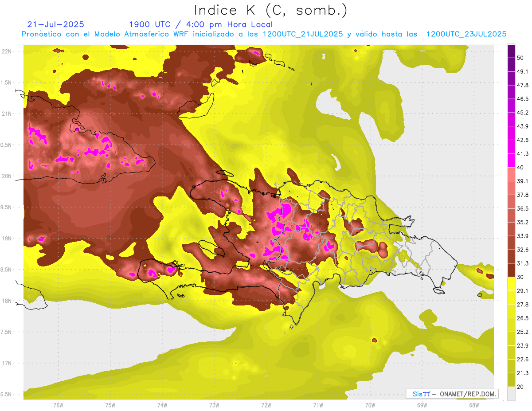532x411 pixels.
Task: Click the "75W" longitude label
Action: coord(110,405)
